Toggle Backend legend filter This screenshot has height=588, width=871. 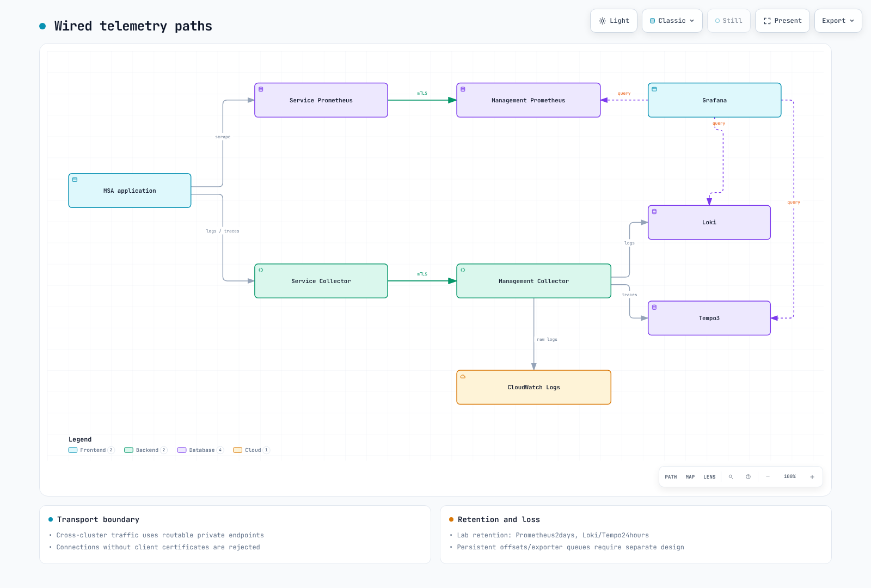[x=146, y=450]
